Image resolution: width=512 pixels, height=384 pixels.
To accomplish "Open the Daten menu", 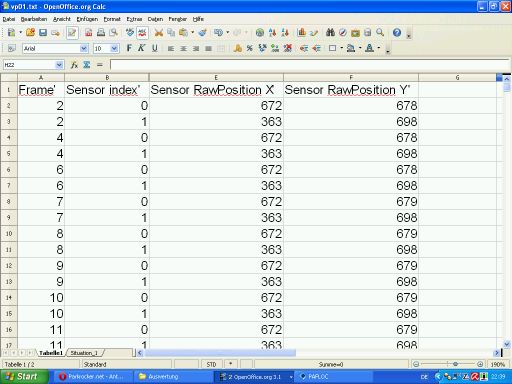I will pos(155,19).
